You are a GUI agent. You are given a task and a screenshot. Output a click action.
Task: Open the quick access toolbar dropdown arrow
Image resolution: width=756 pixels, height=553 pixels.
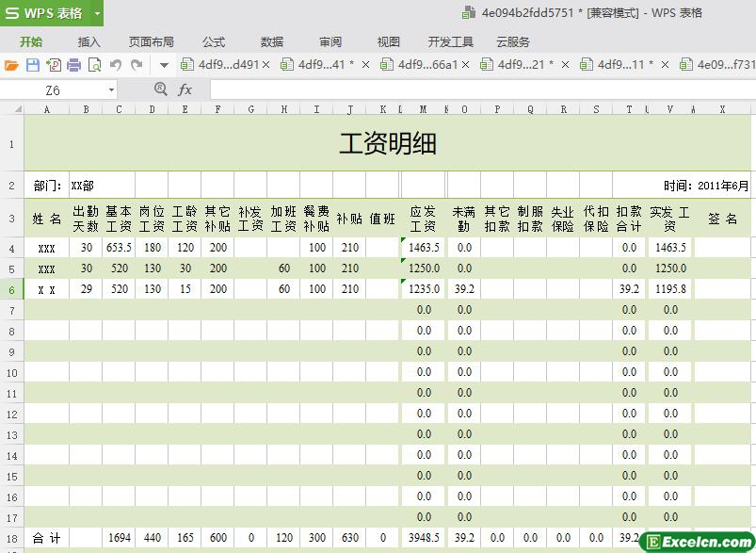(x=164, y=65)
